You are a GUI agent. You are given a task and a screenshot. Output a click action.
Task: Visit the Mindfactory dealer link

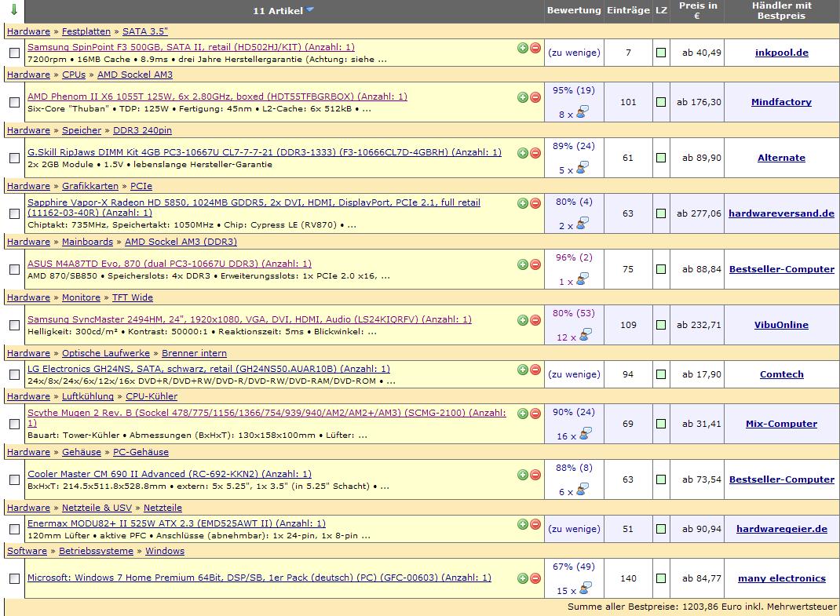pos(781,102)
